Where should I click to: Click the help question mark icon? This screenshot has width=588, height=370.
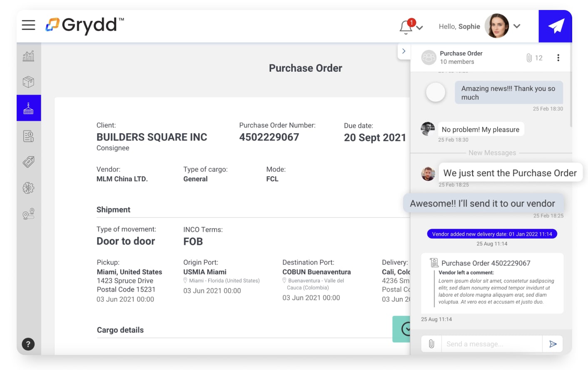pyautogui.click(x=28, y=344)
